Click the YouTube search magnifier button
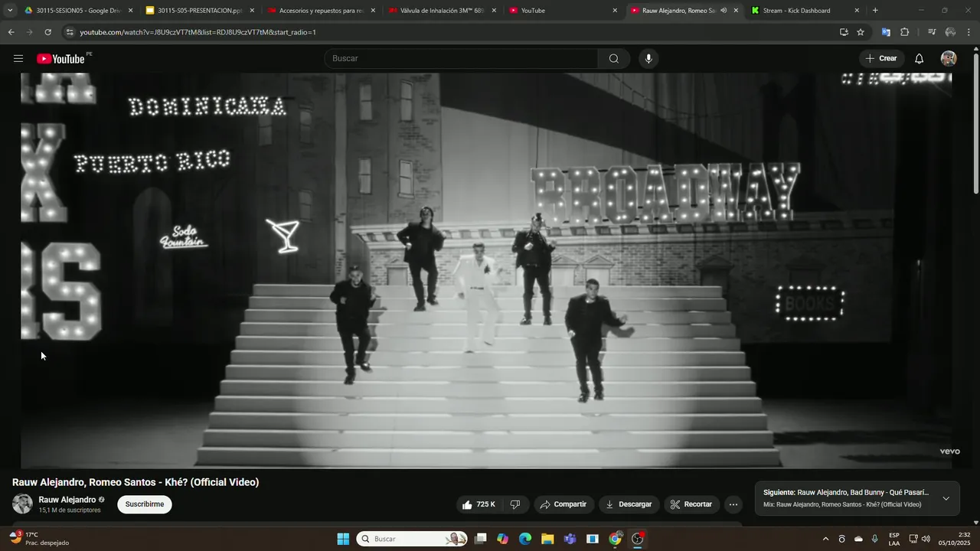This screenshot has height=551, width=980. click(x=614, y=59)
